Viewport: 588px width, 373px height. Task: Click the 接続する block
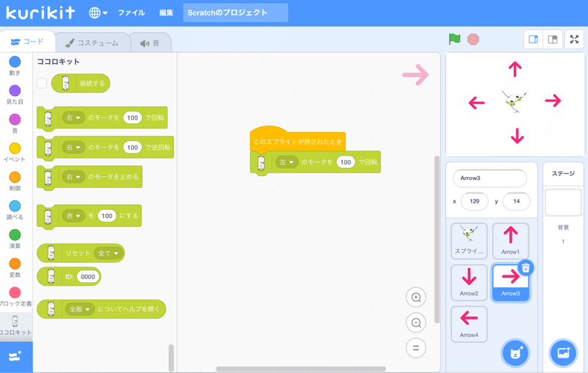[x=81, y=83]
